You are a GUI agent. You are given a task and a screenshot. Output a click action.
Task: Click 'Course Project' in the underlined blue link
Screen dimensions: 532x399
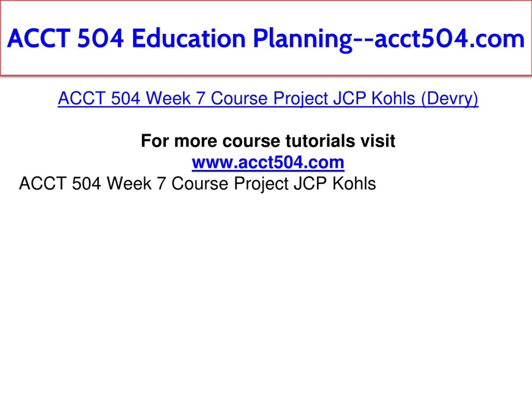pos(269,98)
